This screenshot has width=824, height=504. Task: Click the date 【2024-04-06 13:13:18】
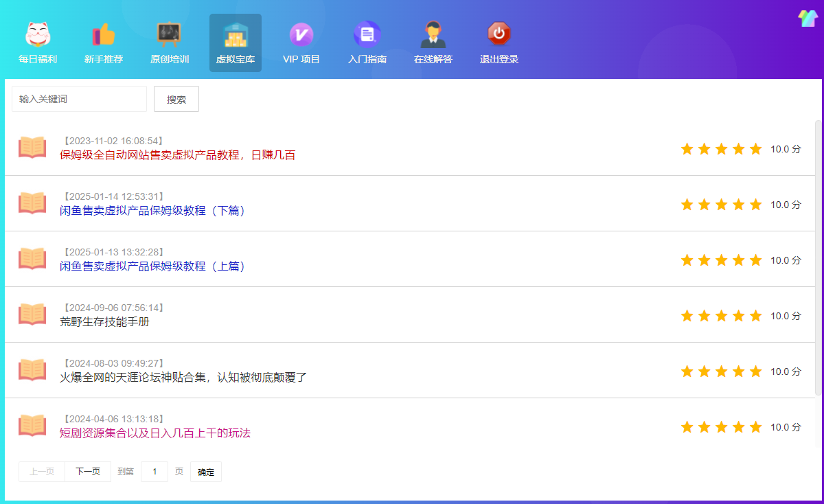tap(113, 419)
